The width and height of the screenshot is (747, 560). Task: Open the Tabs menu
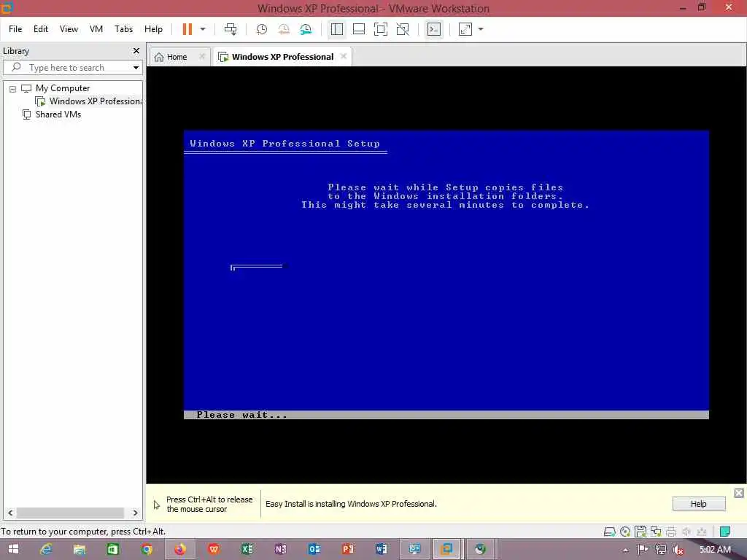coord(123,29)
